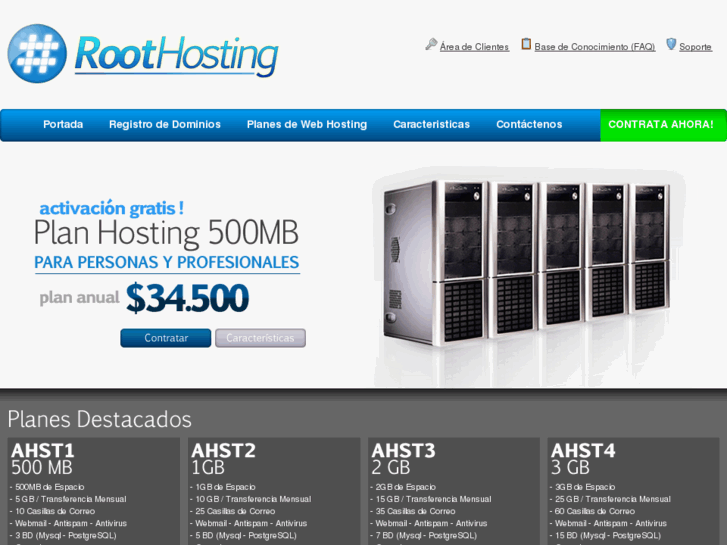Click '5 GB / Transferencia Mensual' line
727x545 pixels.
[69, 499]
